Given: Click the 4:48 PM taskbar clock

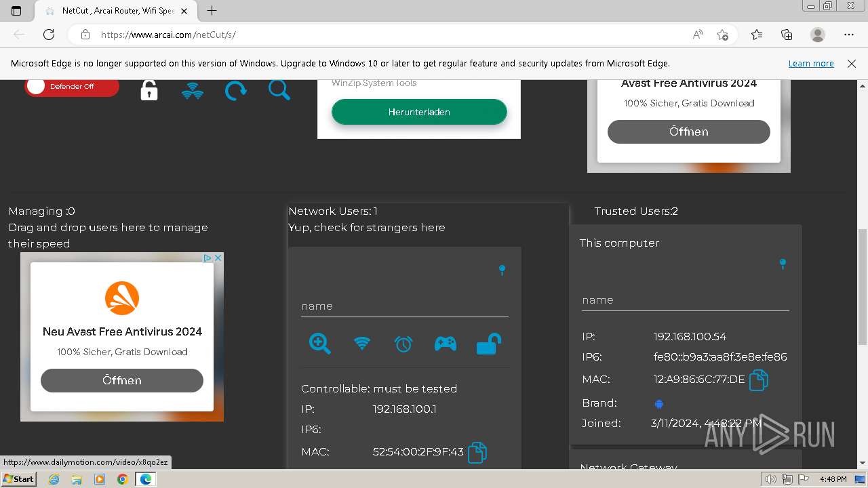Looking at the screenshot, I should pos(833,479).
